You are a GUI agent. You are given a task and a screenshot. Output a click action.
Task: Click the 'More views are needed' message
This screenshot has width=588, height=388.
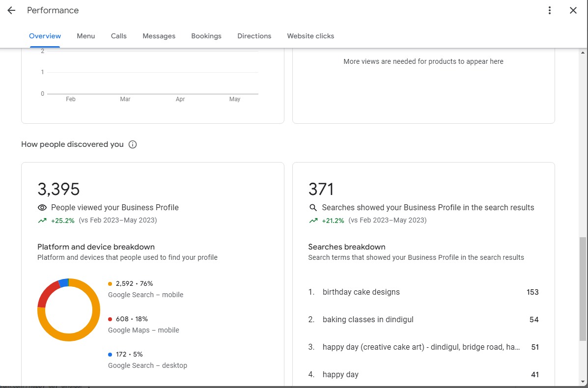[x=423, y=61]
